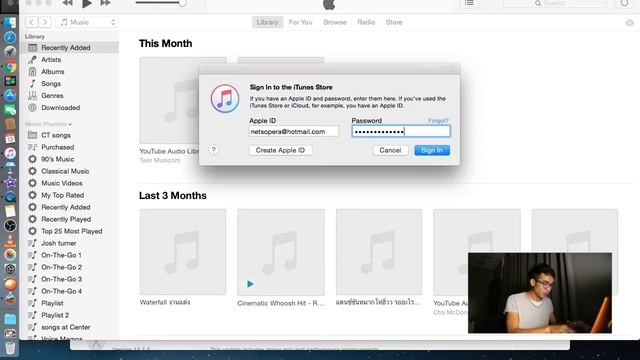Open Finder from the Dock
Screen dimensions: 640x360
coord(10,22)
